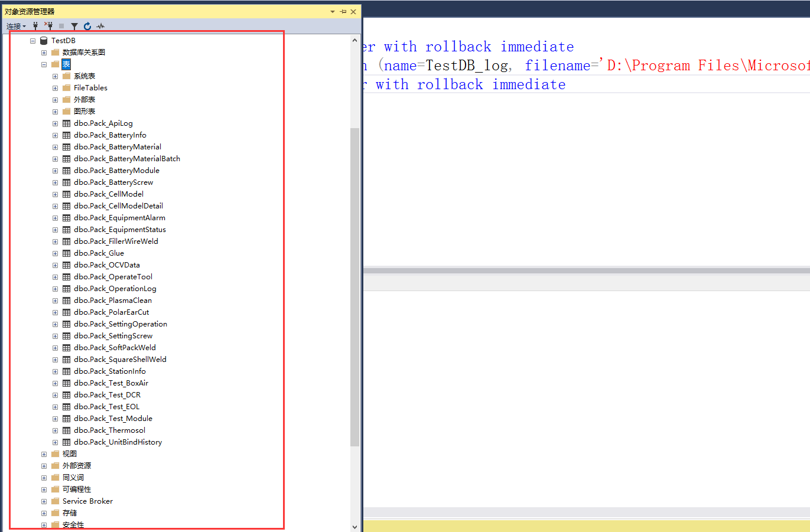Image resolution: width=810 pixels, height=532 pixels.
Task: Click the table icon of dbo.Pack_Glue
Action: pyautogui.click(x=67, y=253)
